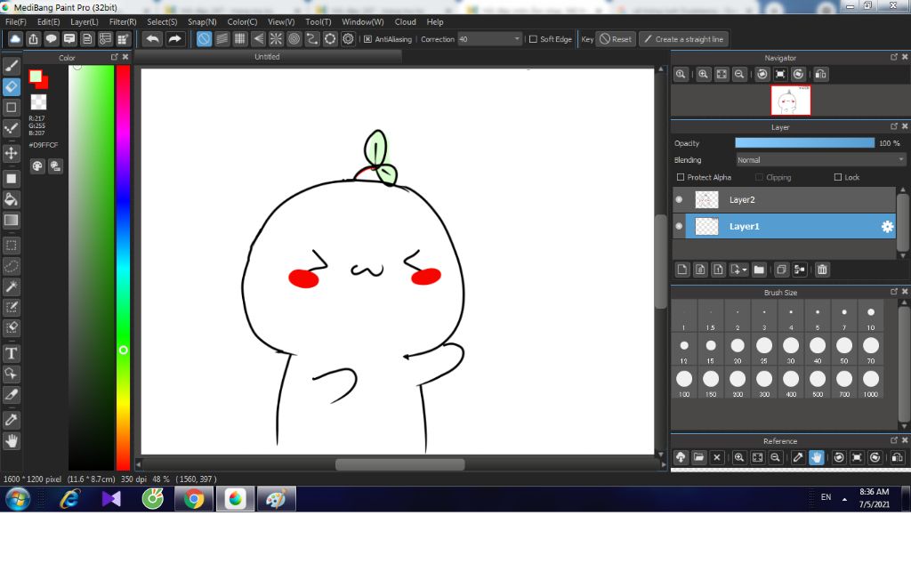The width and height of the screenshot is (911, 588).
Task: Open Layer1 settings gear
Action: [887, 227]
